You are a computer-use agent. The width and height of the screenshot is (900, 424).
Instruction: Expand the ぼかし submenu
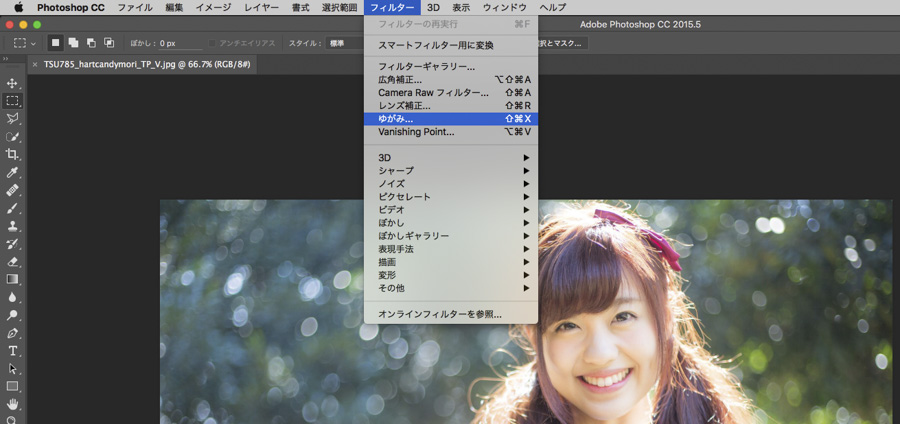[x=451, y=223]
